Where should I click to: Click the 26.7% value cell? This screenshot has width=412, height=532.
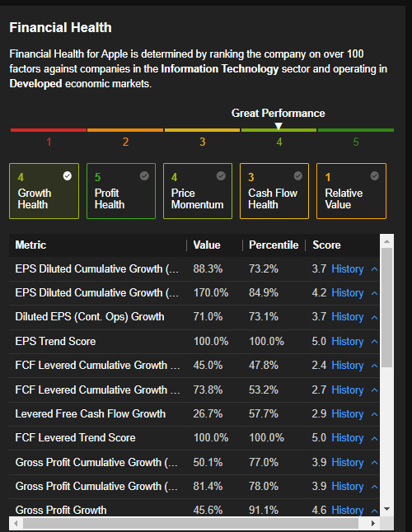[x=208, y=414]
